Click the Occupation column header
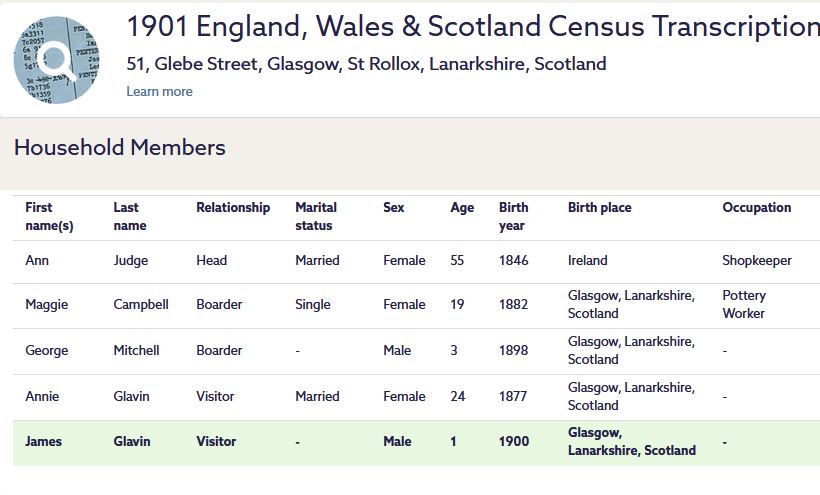 click(756, 208)
